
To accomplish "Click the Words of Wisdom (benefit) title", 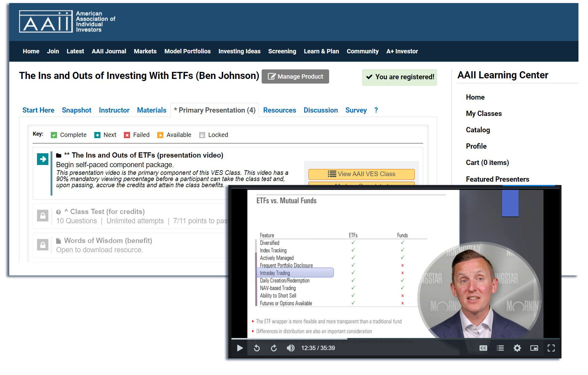I will click(x=108, y=241).
